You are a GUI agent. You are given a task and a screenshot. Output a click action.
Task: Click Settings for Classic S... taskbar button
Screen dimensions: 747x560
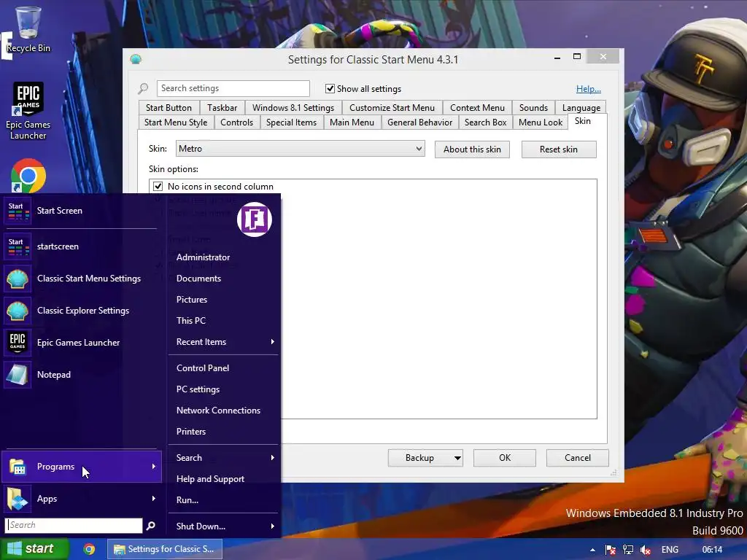[164, 549]
